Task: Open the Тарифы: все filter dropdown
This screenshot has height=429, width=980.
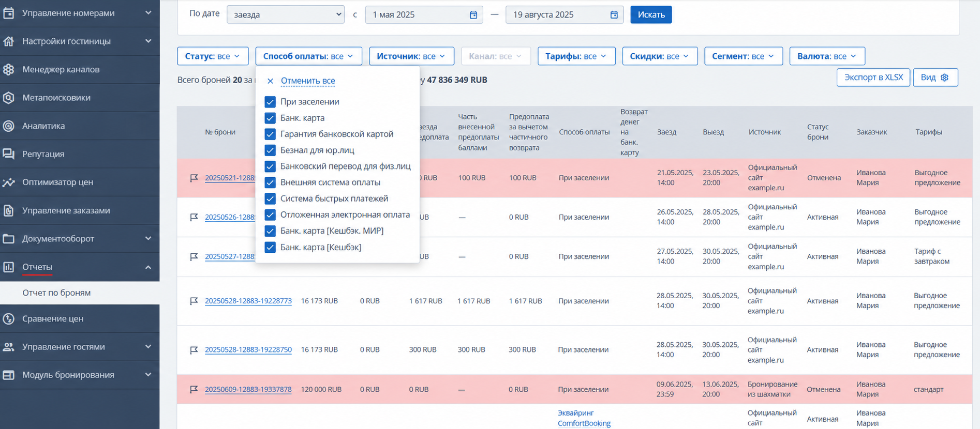Action: tap(576, 56)
